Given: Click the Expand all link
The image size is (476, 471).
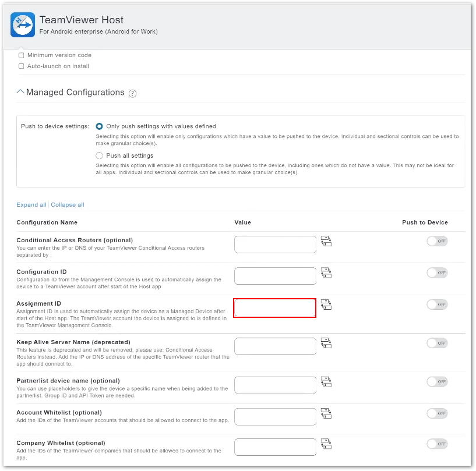Looking at the screenshot, I should 31,204.
